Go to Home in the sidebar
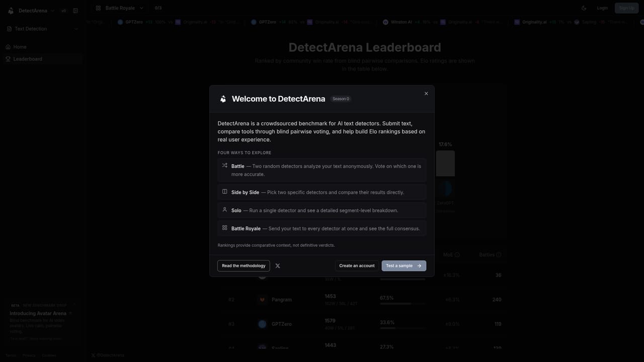The image size is (644, 362). 43,47
